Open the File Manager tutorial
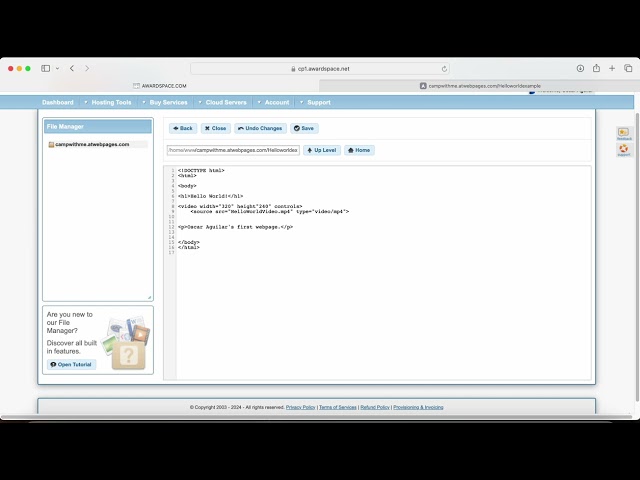This screenshot has width=640, height=480. (71, 364)
